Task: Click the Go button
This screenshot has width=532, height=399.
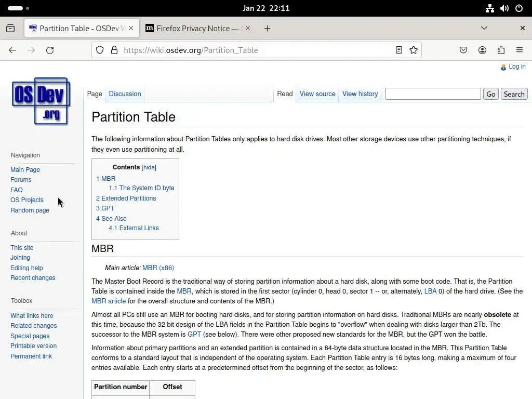Action: [x=490, y=94]
